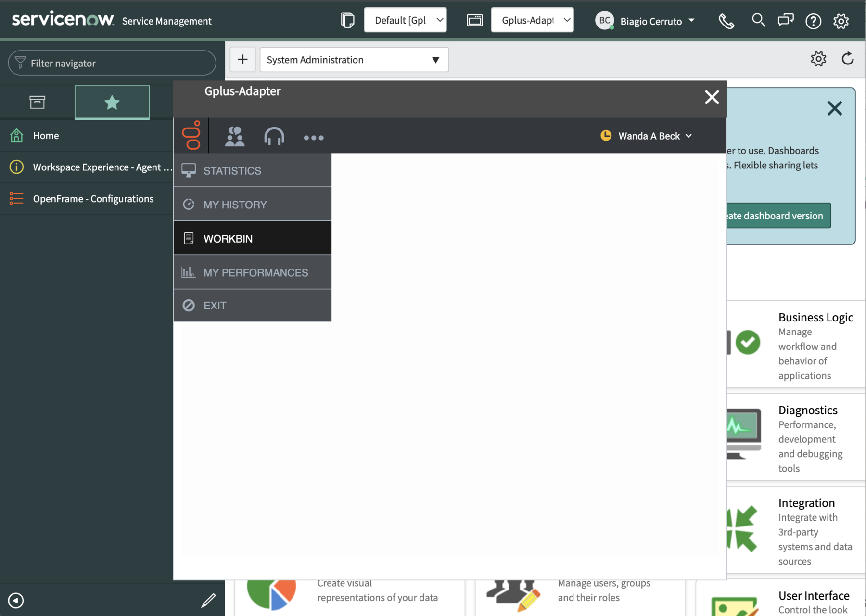Focus the Filter navigator field

pos(112,63)
